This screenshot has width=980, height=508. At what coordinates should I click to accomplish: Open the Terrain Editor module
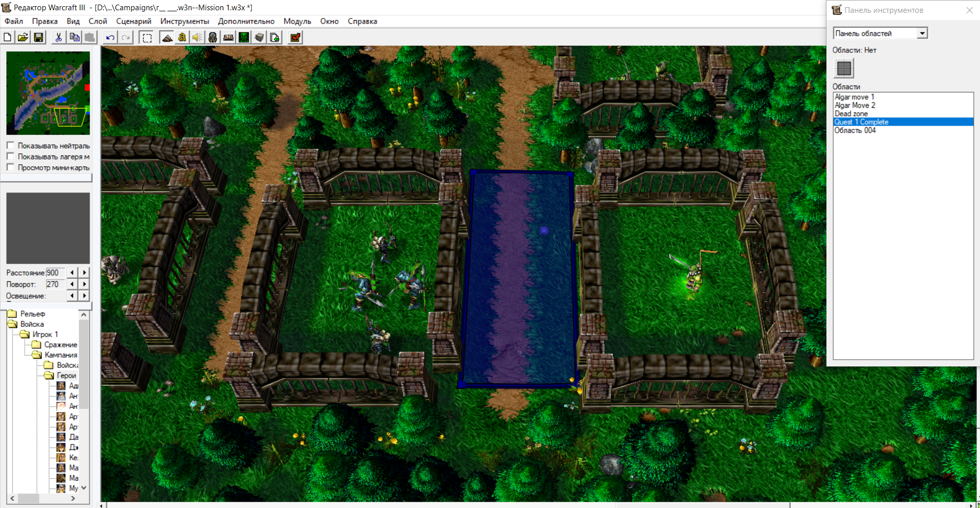(x=167, y=37)
